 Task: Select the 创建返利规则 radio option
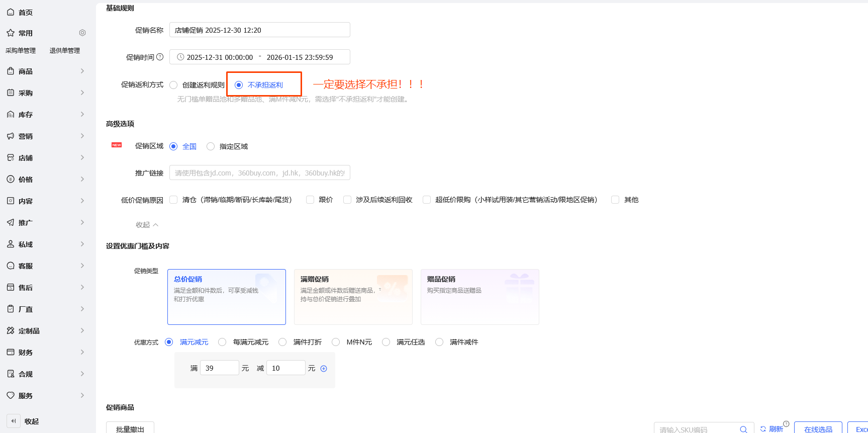click(174, 85)
